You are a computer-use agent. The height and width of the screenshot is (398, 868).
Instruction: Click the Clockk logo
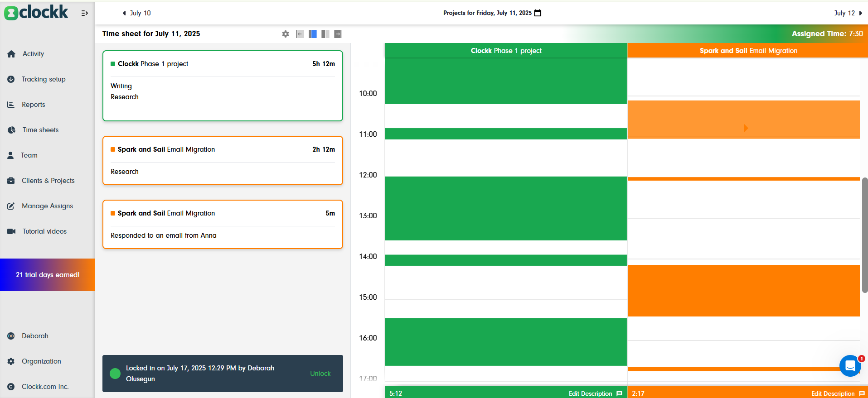[x=36, y=12]
